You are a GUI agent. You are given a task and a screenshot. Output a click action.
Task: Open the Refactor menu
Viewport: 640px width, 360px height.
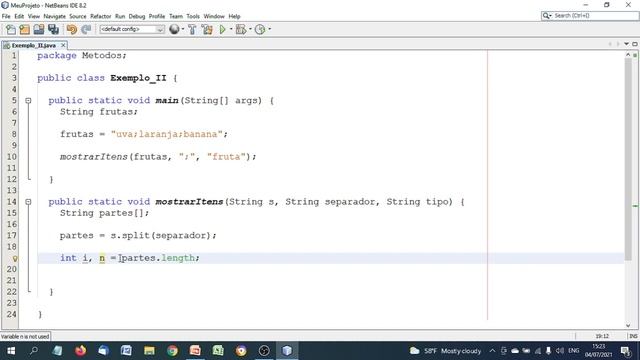[x=100, y=16]
